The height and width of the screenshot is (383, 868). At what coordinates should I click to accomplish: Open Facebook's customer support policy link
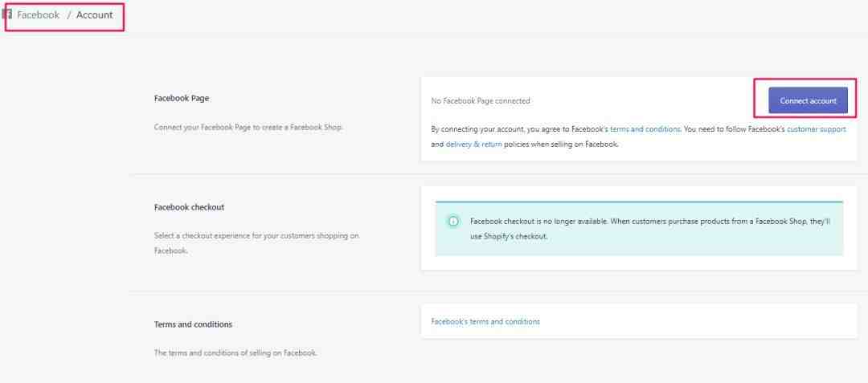pos(817,128)
